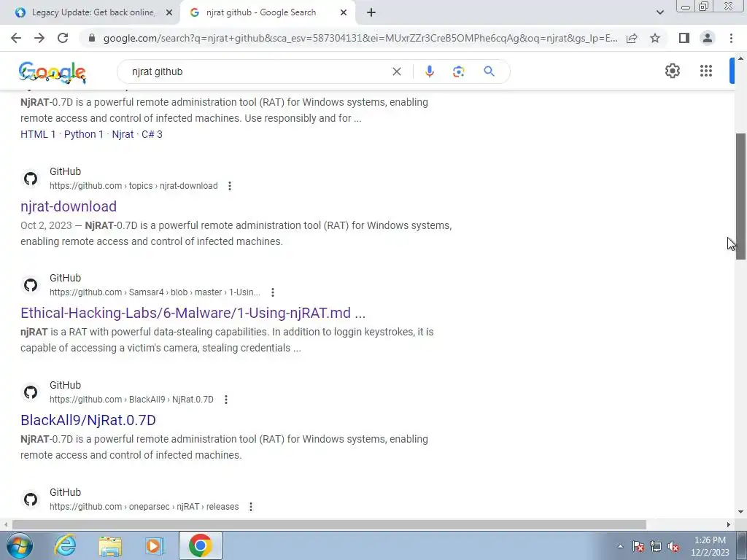
Task: Open the Ethical-Hacking-Labs Using-njRAT.md link
Action: (193, 313)
